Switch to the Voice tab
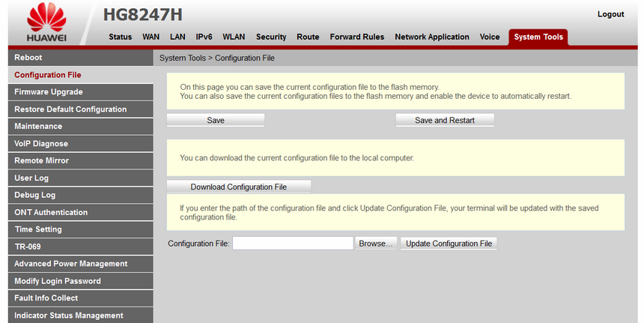Viewport: 644px width, 323px height. click(x=490, y=37)
